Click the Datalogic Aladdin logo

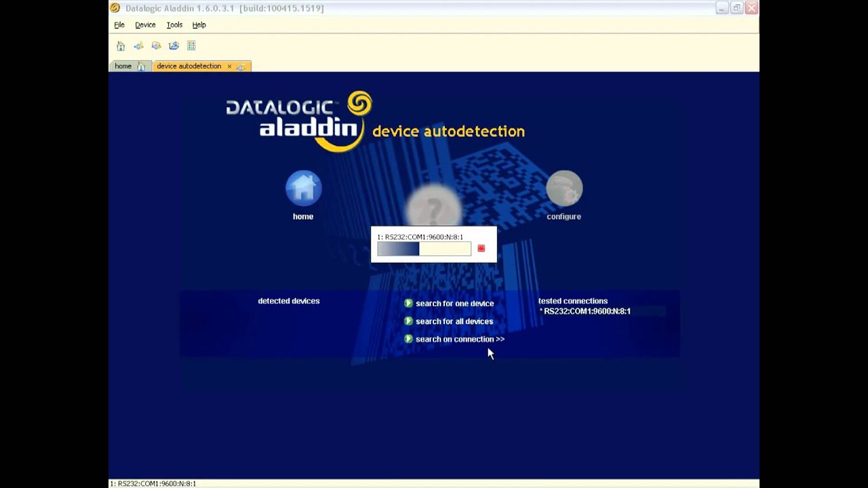coord(299,121)
